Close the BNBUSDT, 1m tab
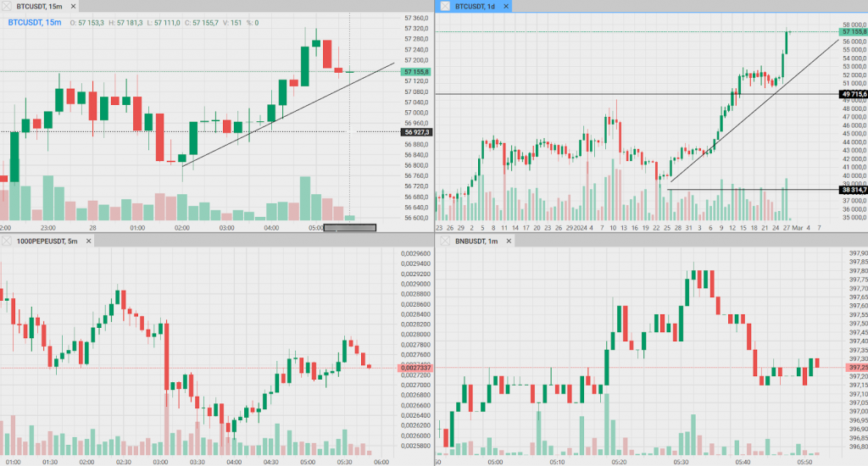 pos(509,241)
